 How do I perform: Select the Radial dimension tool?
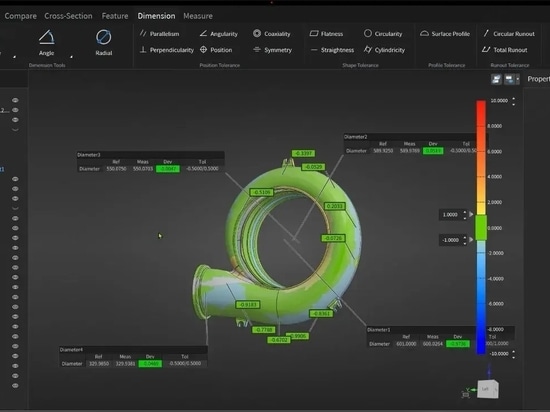click(103, 42)
